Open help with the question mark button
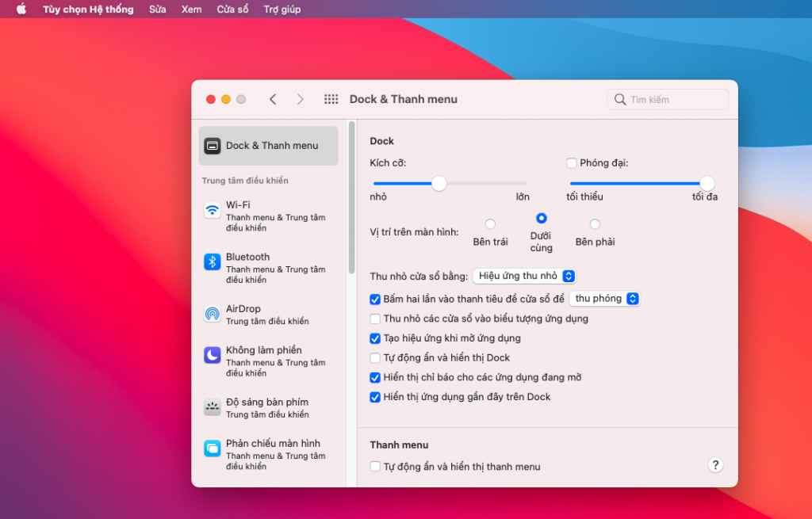Viewport: 812px width, 519px height. [x=715, y=465]
